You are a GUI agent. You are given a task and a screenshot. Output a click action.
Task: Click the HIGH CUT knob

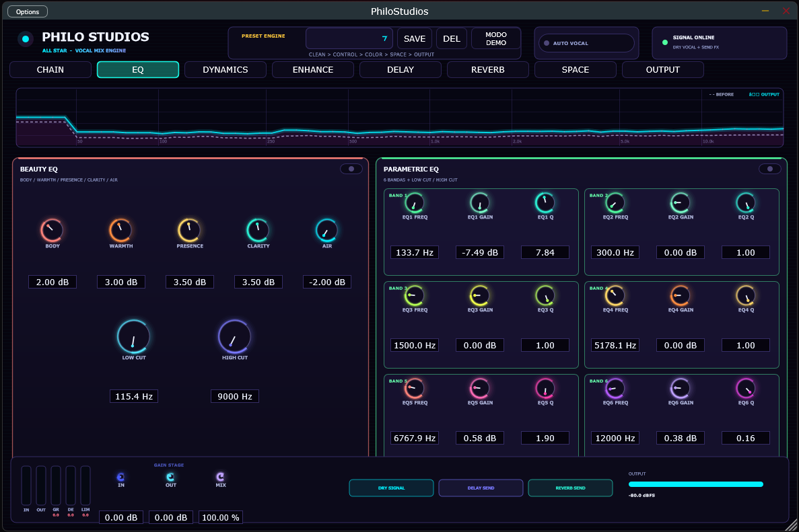click(x=234, y=336)
